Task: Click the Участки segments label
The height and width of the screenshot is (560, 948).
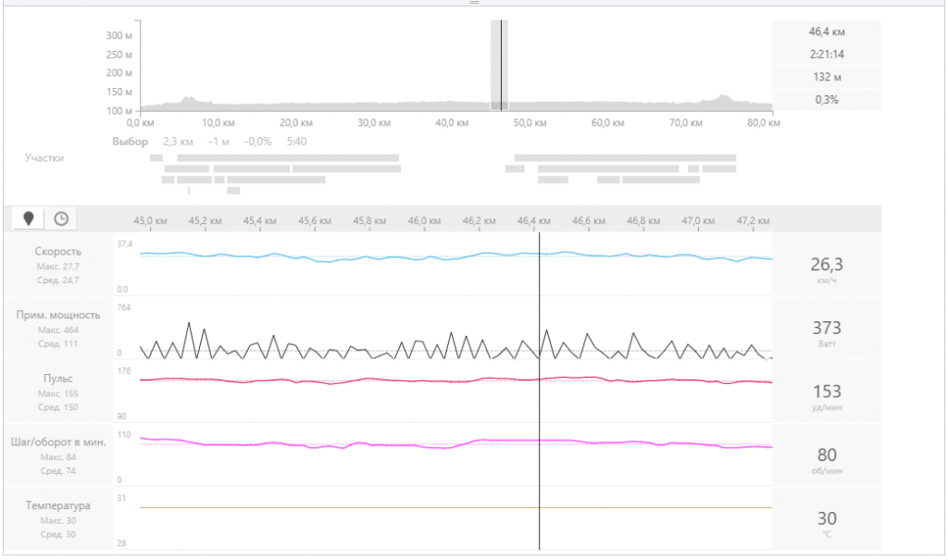Action: [x=44, y=158]
